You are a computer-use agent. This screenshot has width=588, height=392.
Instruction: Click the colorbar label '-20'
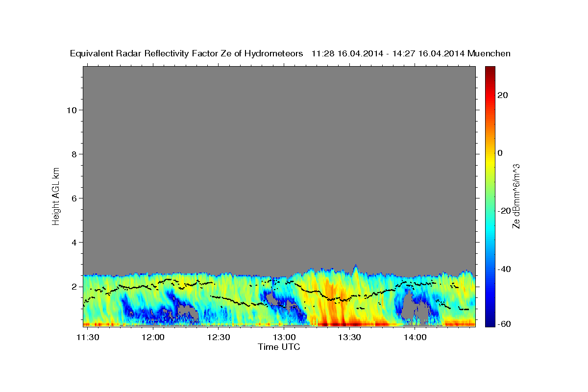(x=503, y=211)
